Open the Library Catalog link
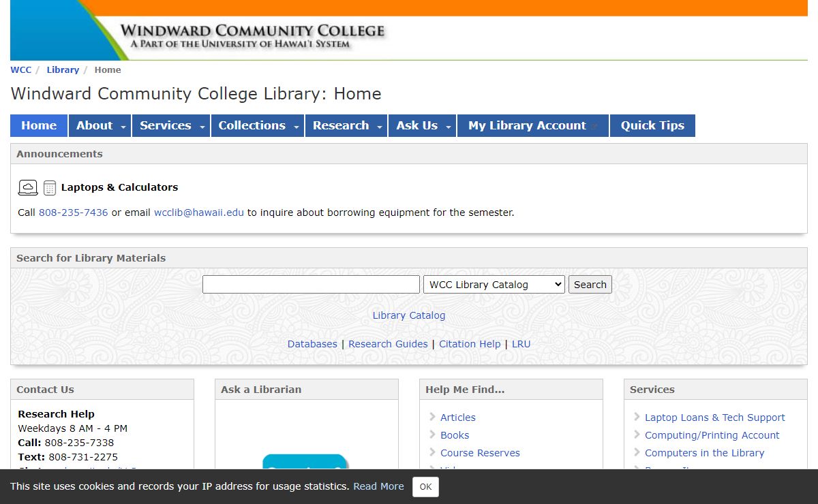This screenshot has width=818, height=504. (x=409, y=315)
